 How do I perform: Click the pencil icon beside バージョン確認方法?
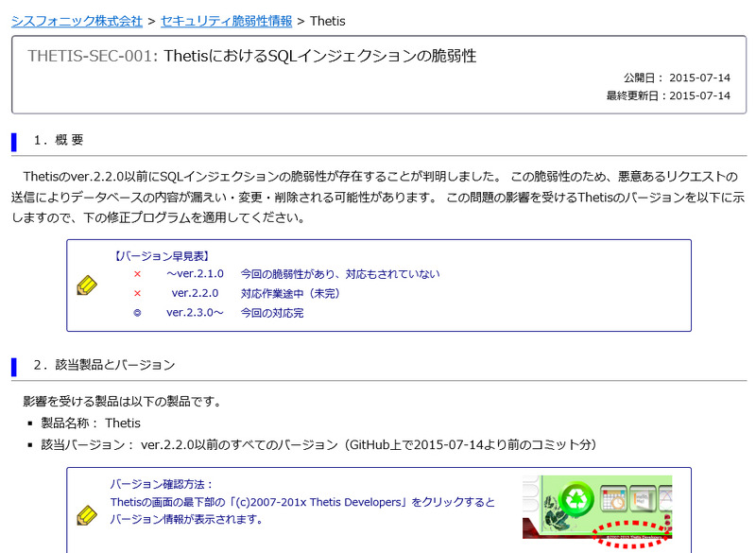[86, 514]
